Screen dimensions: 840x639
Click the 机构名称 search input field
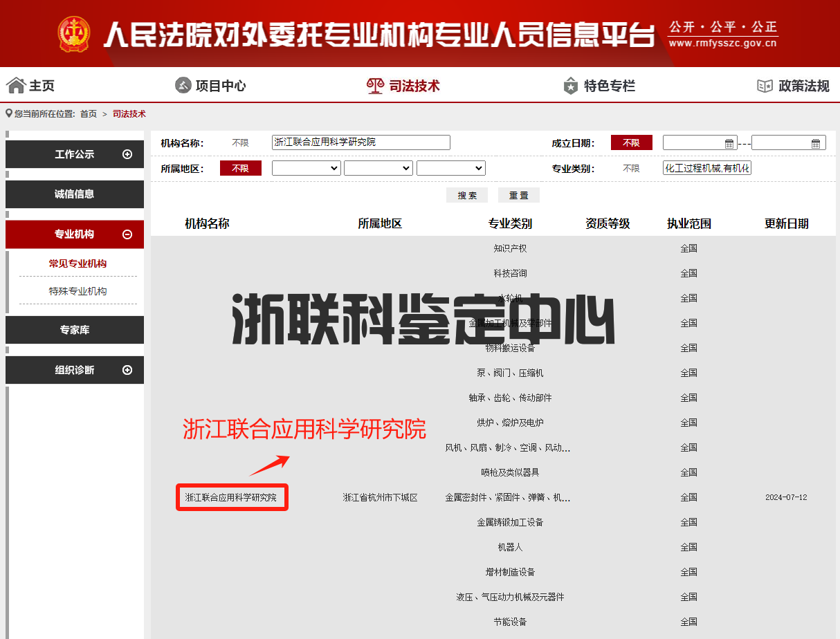pos(361,142)
